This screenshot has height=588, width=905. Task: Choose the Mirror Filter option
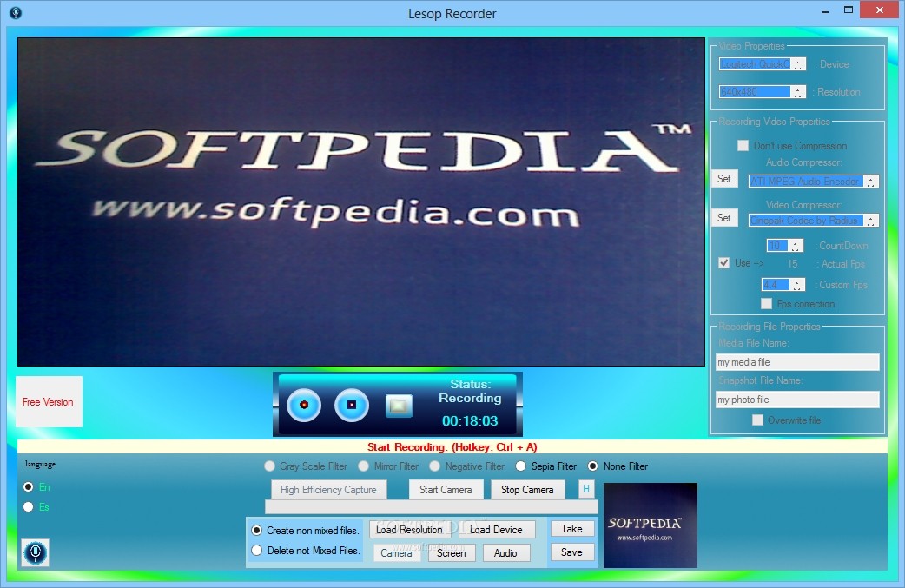tap(364, 466)
